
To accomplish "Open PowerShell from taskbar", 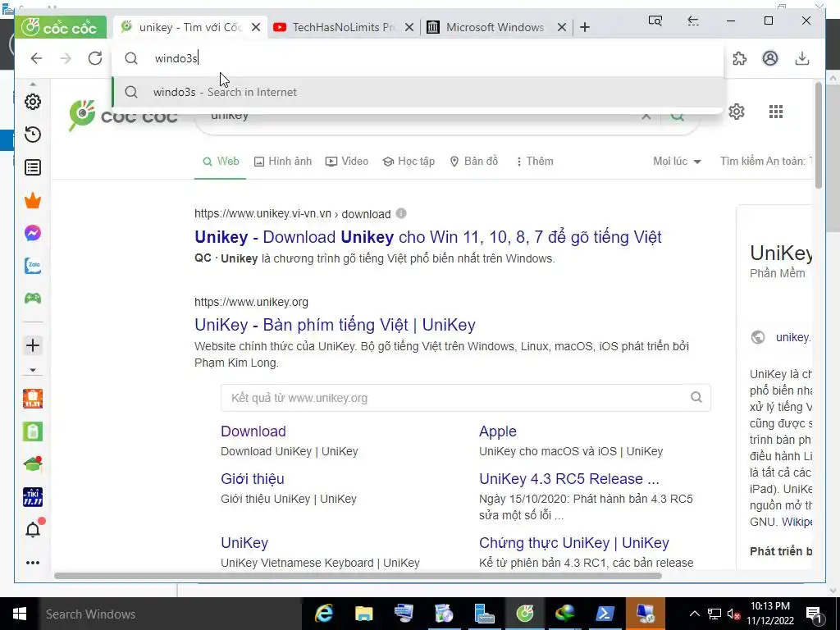I will pos(605,614).
